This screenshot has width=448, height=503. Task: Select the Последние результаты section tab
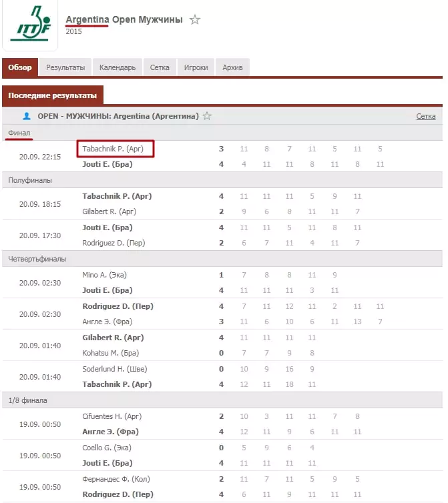[x=53, y=95]
